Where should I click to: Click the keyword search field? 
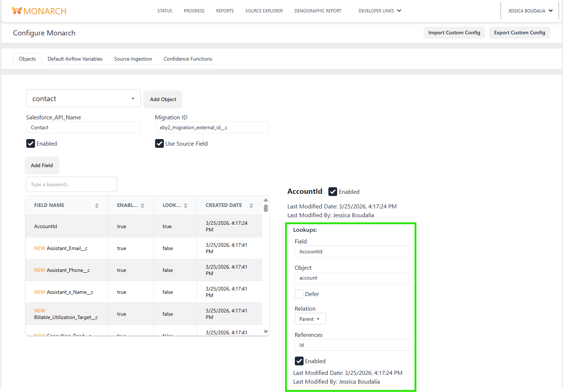tap(71, 184)
